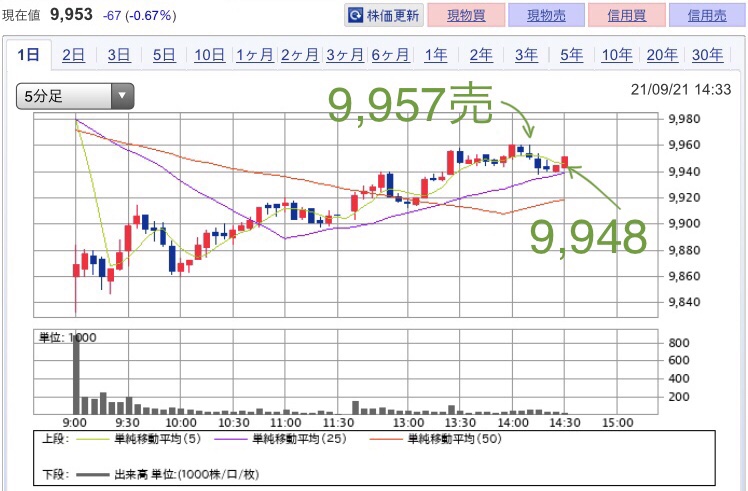Select the 1日 chart tab
Image resolution: width=748 pixels, height=491 pixels.
[28, 55]
